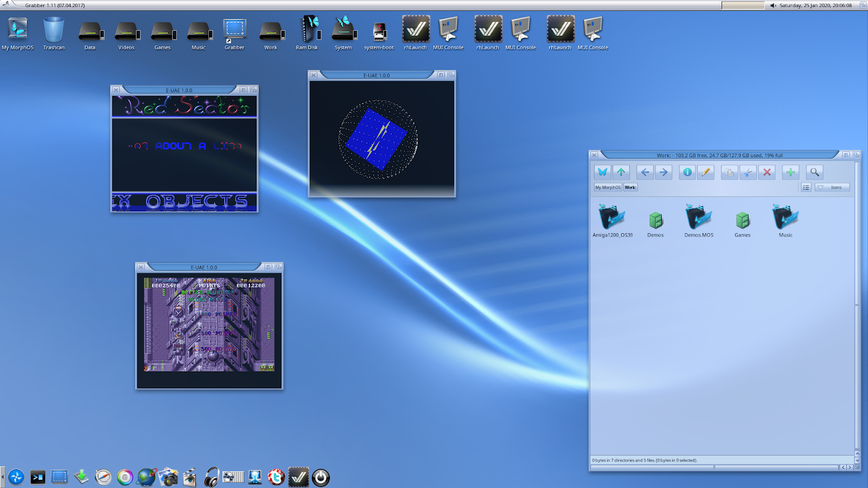Open the Icons view mode dropdown

832,187
